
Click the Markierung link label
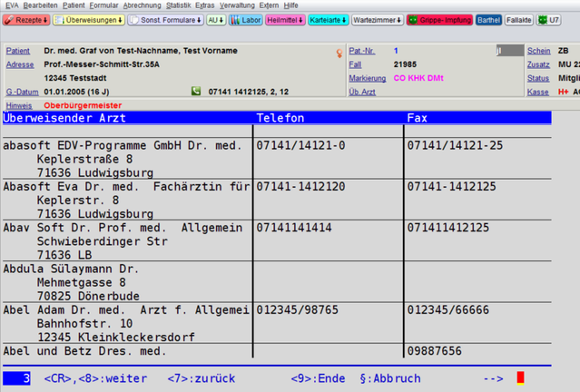[x=368, y=78]
